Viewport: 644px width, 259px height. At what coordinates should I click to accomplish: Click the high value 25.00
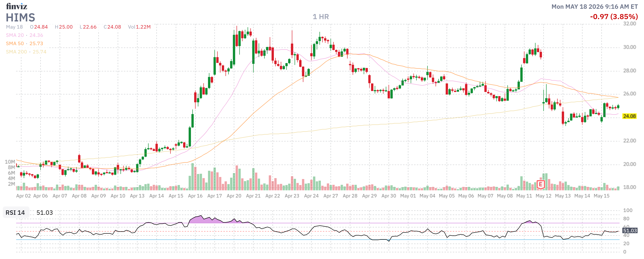point(66,27)
